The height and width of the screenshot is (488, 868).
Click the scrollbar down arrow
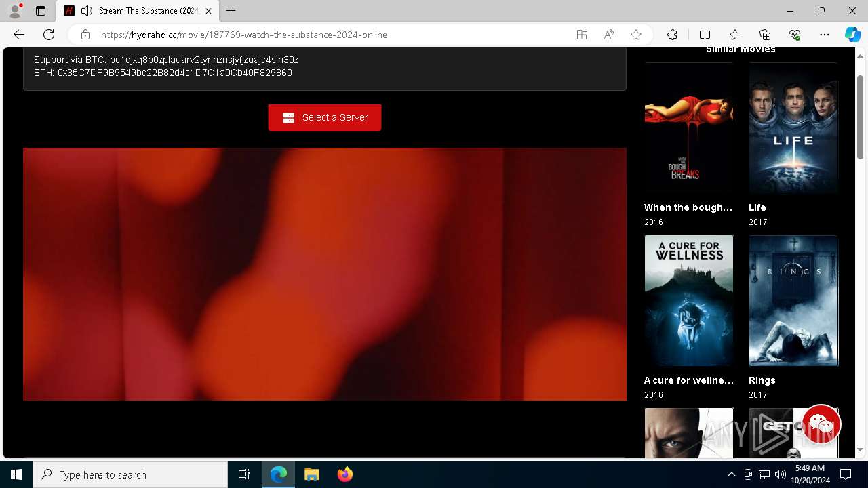860,449
